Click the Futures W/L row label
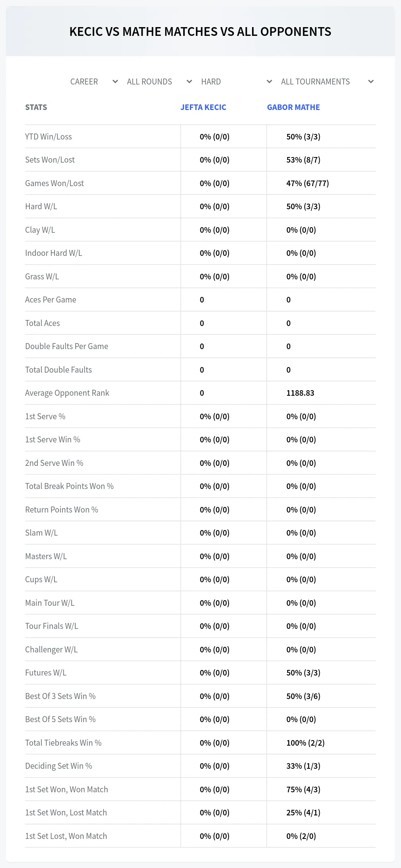 coord(46,673)
